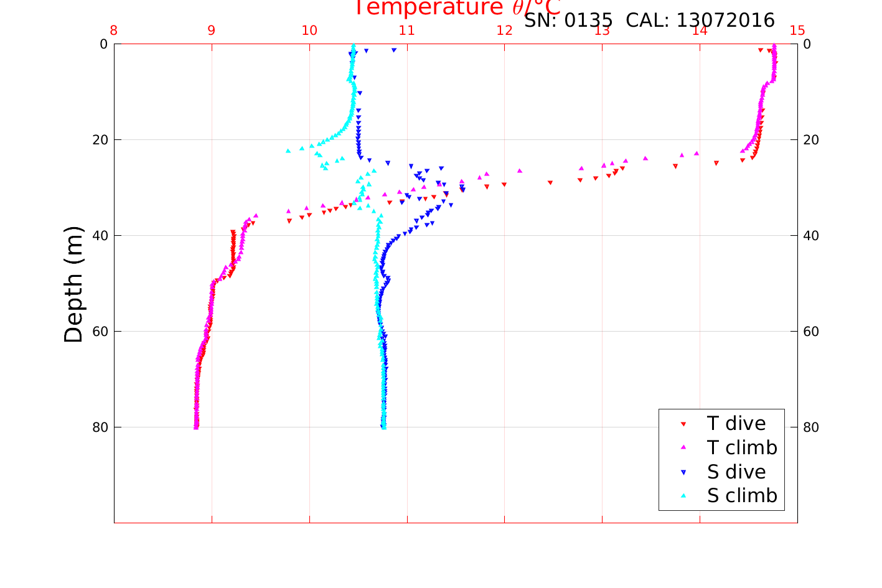The width and height of the screenshot is (882, 588).
Task: Click the right depth tick label 40
Action: pos(811,236)
